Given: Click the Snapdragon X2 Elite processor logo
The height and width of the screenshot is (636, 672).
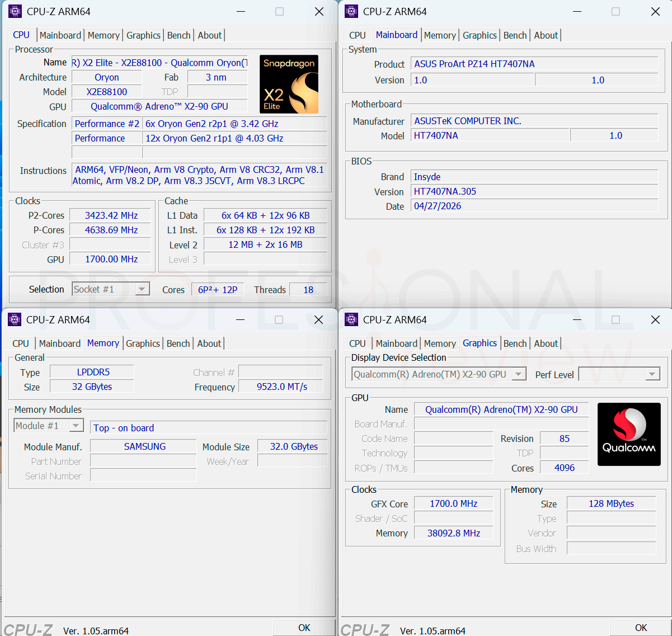Looking at the screenshot, I should tap(289, 84).
